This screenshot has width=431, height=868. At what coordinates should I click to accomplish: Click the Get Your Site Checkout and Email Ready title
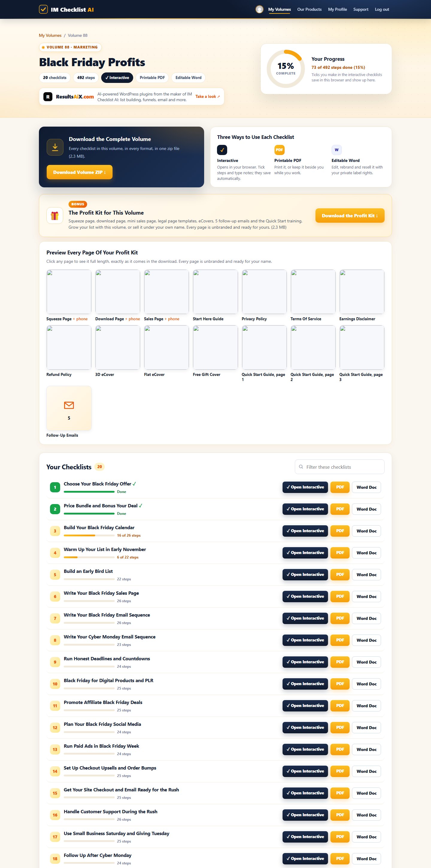tap(121, 790)
